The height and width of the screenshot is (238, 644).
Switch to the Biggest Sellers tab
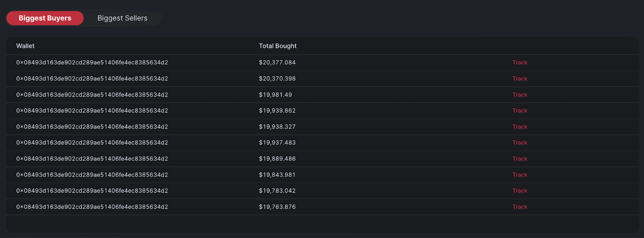tap(122, 18)
